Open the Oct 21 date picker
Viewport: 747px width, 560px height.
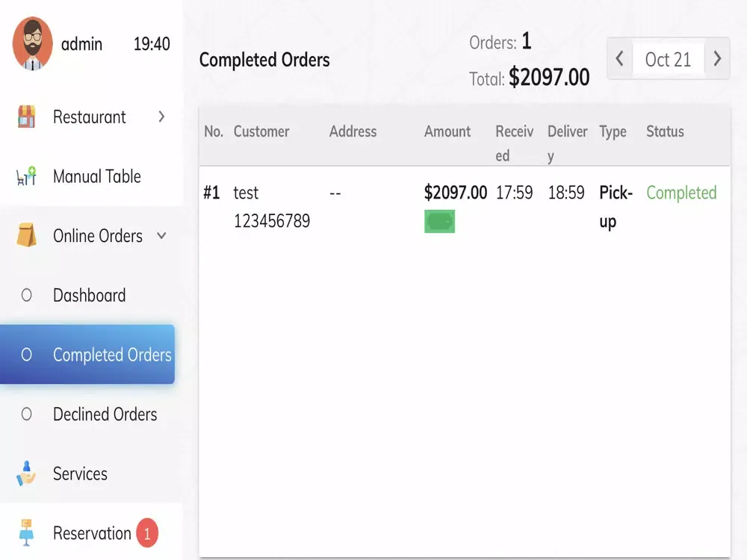click(x=668, y=60)
